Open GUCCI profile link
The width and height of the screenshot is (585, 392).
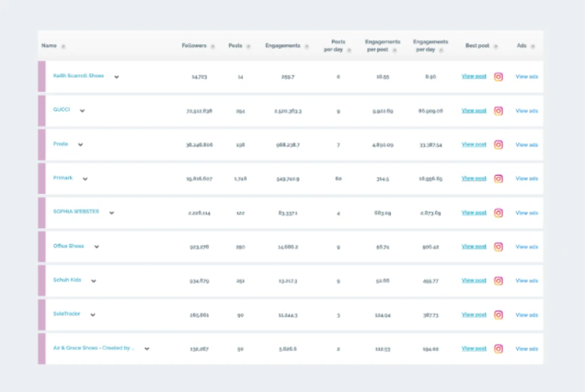62,110
